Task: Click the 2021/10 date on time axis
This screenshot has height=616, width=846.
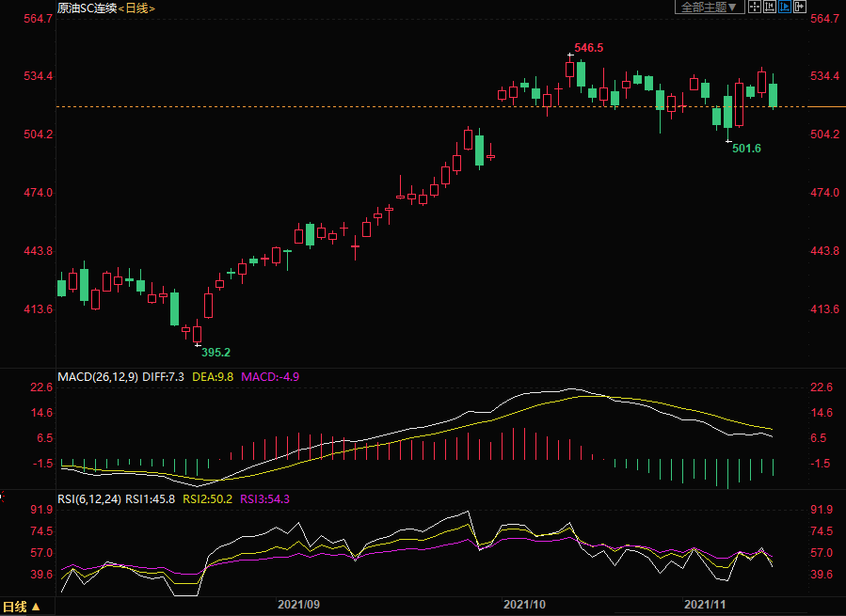Action: (x=524, y=604)
